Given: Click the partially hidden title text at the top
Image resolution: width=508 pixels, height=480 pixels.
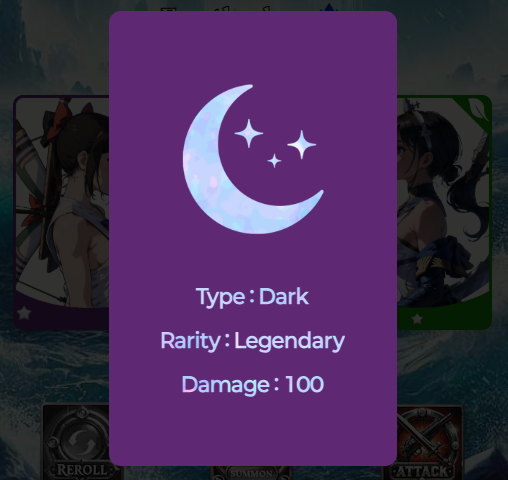Looking at the screenshot, I should tap(217, 8).
